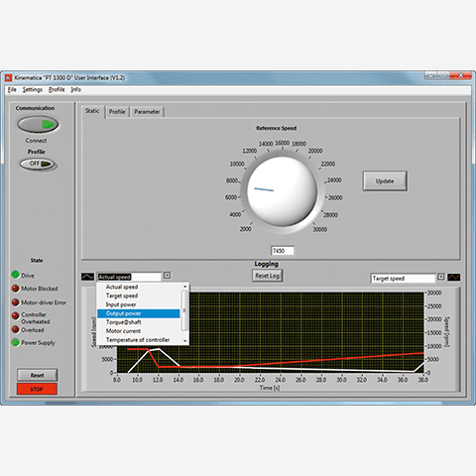The image size is (476, 476).
Task: Click the Reset Log button
Action: (x=267, y=276)
